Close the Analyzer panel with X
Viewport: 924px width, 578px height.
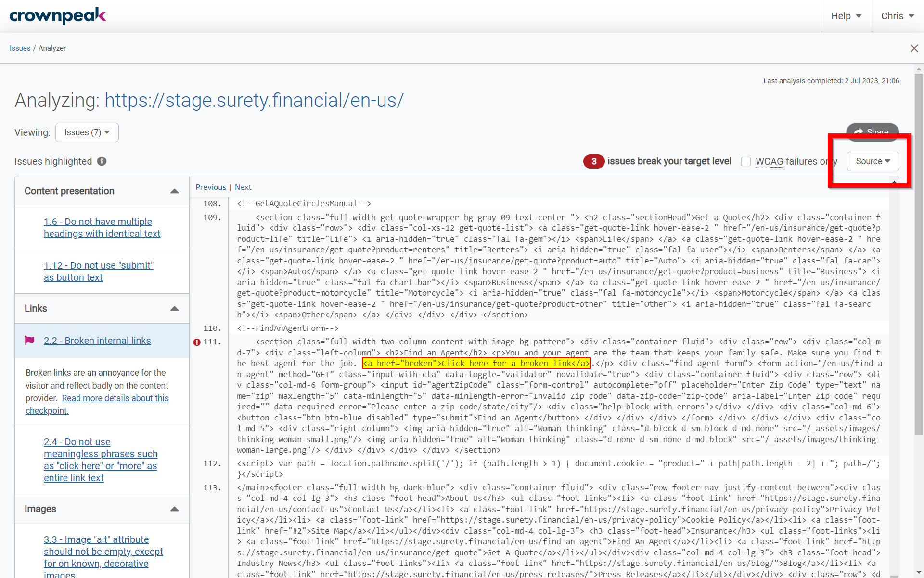tap(914, 48)
